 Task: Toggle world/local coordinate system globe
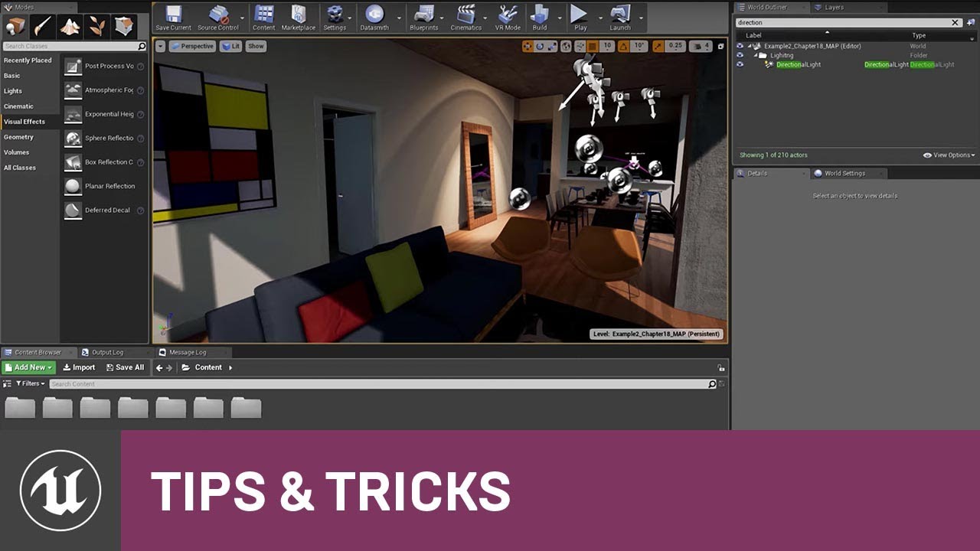point(566,46)
